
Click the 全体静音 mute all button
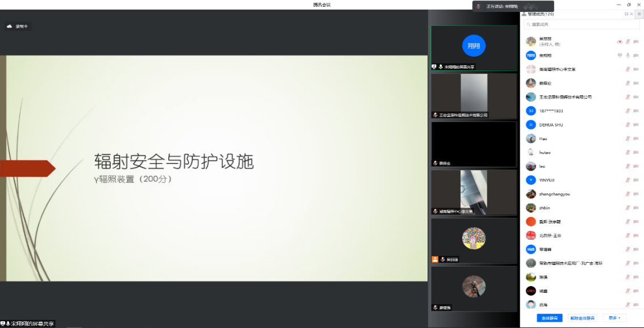click(549, 318)
